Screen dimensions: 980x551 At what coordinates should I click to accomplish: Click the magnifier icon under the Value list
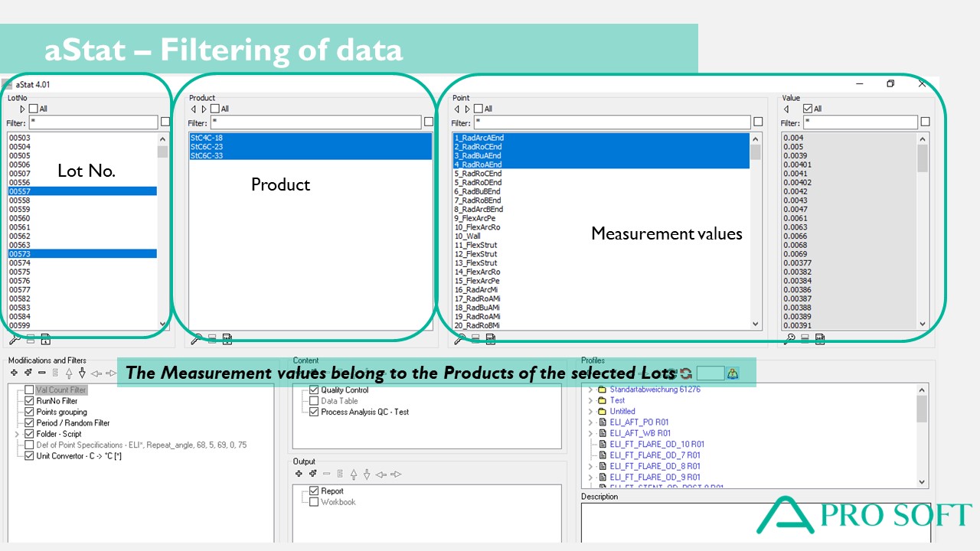click(790, 339)
